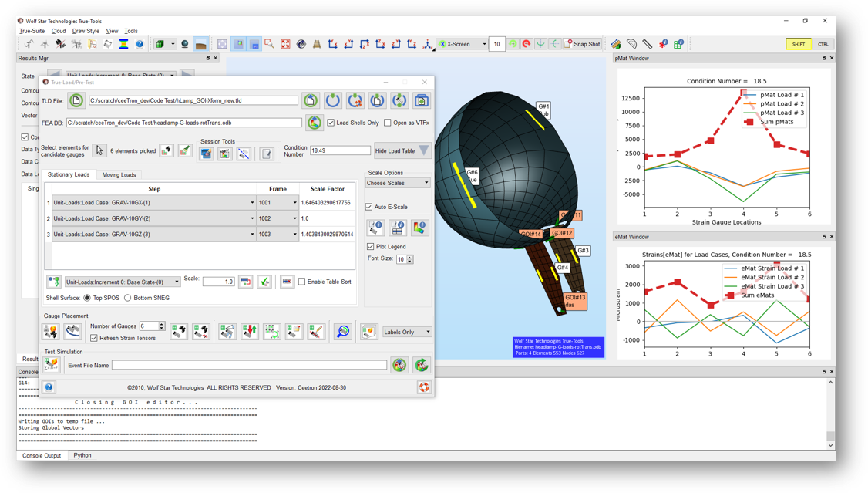The height and width of the screenshot is (493, 868).
Task: Toggle the Plot Legend checkbox
Action: pos(370,247)
